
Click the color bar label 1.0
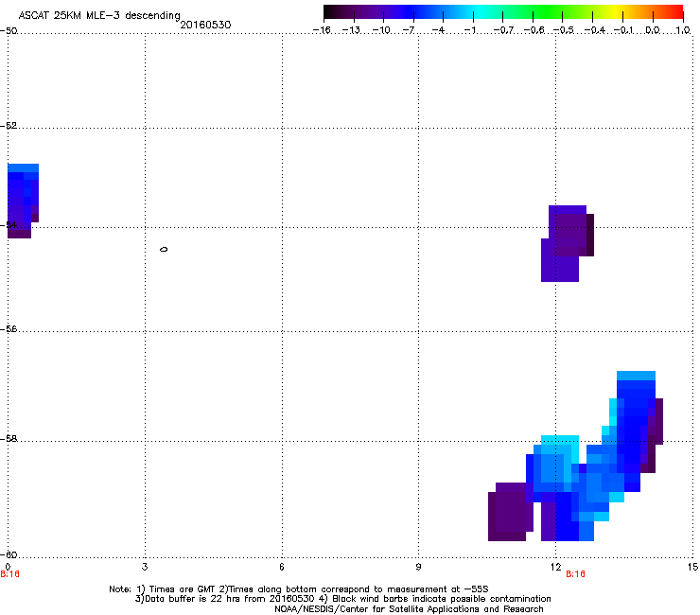683,30
